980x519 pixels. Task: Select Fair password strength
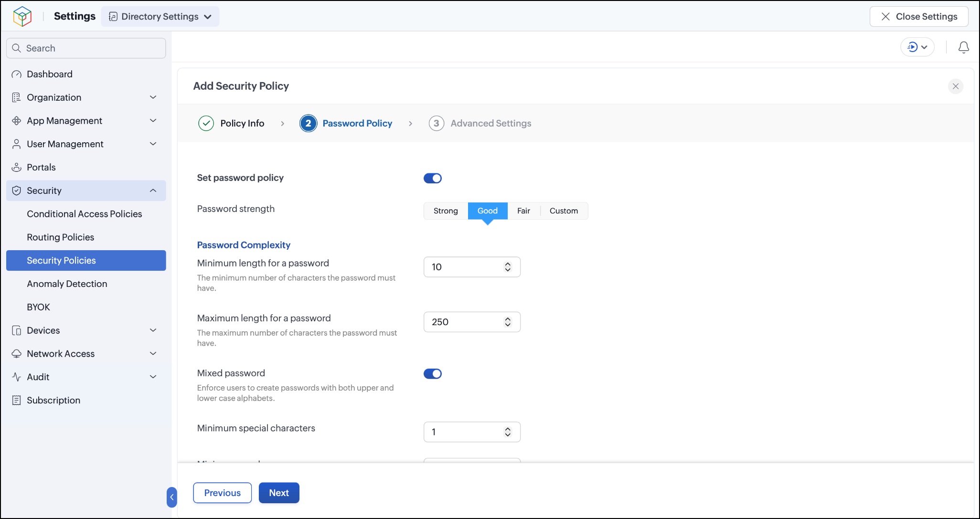pos(524,211)
